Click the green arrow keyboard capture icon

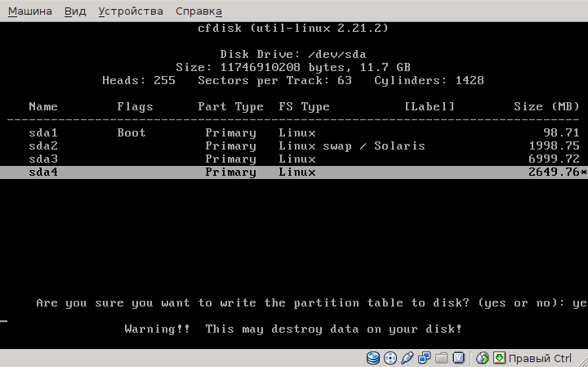click(x=499, y=358)
